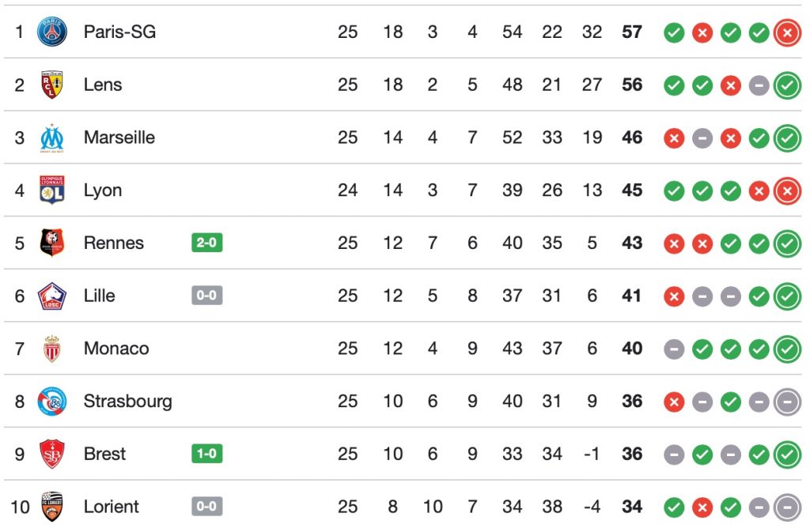Image resolution: width=810 pixels, height=532 pixels.
Task: Select Strasbourg's only green win form icon
Action: pos(731,402)
